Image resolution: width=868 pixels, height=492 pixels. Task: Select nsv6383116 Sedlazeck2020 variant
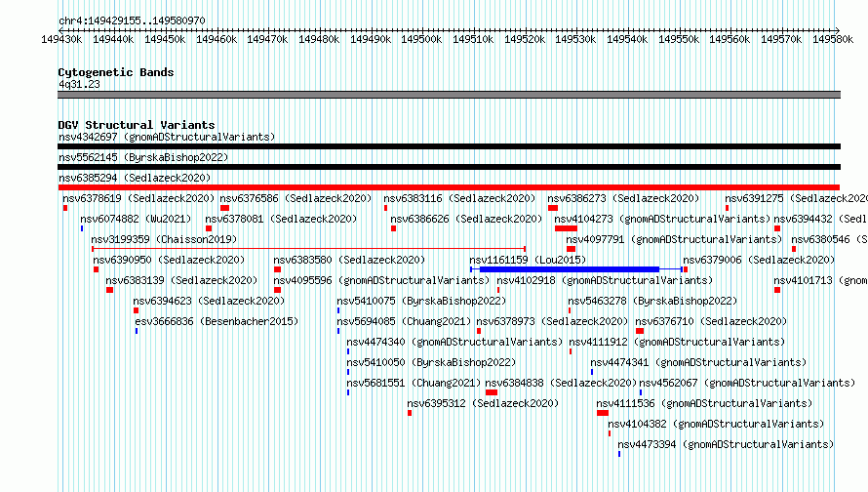[459, 198]
